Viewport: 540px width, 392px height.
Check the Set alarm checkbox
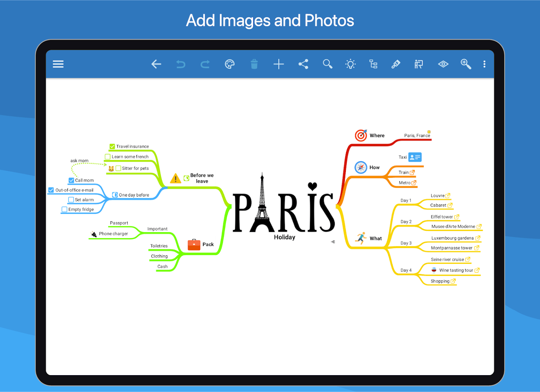pos(71,200)
